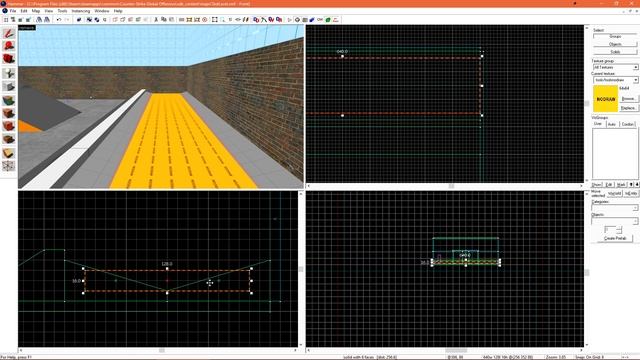Click the toWorld move-selected button

point(614,193)
